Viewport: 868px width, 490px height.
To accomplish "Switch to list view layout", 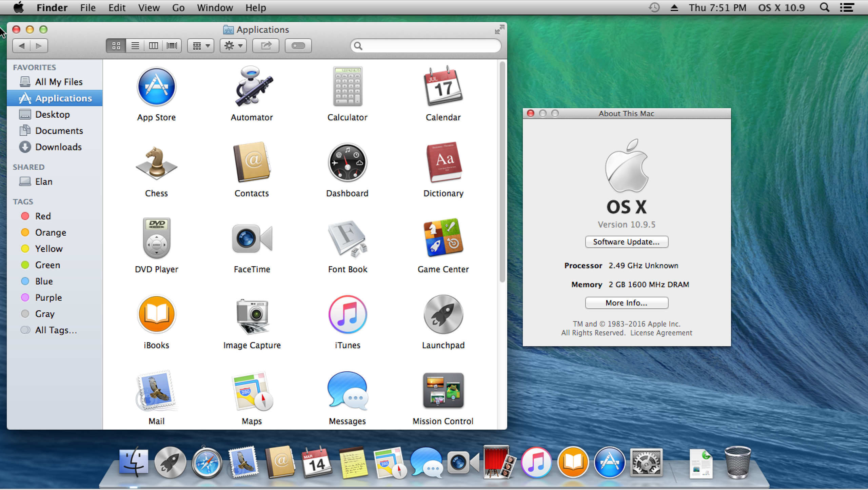I will click(135, 45).
